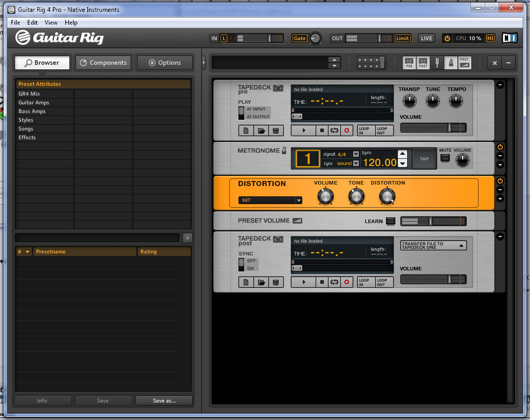Set LOOP IN in Tapedeck pre
This screenshot has width=530, height=420.
coord(366,131)
